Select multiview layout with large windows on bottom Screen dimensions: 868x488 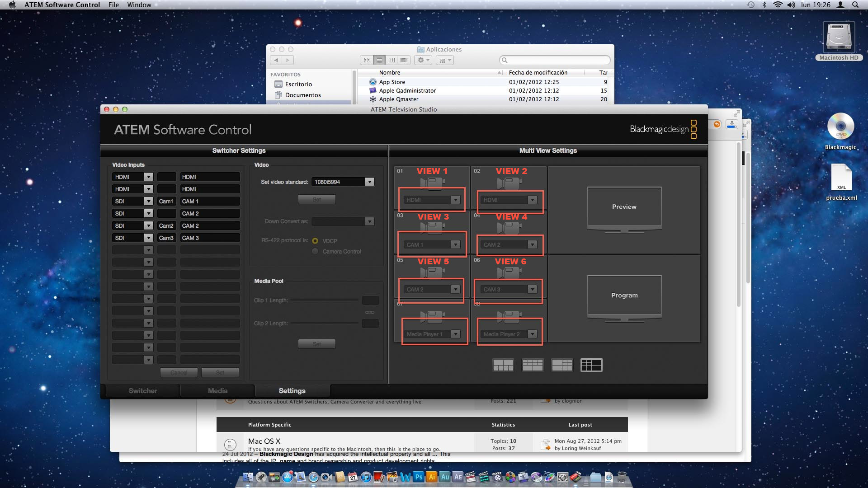[x=533, y=365]
